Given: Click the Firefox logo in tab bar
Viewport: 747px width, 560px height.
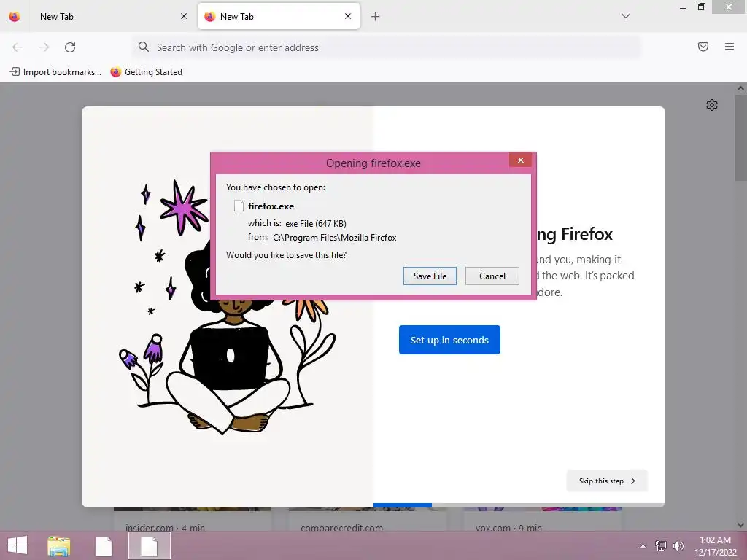Looking at the screenshot, I should [15, 16].
